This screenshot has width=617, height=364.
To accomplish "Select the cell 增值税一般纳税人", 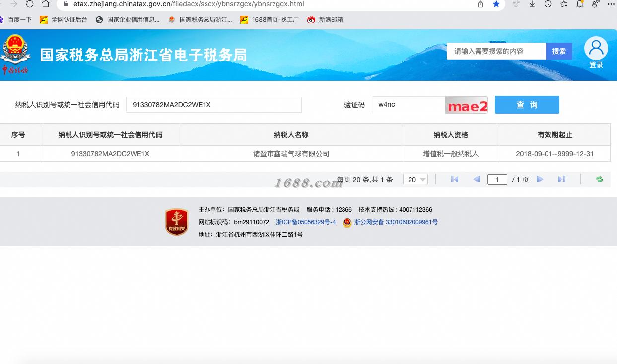I will 451,154.
